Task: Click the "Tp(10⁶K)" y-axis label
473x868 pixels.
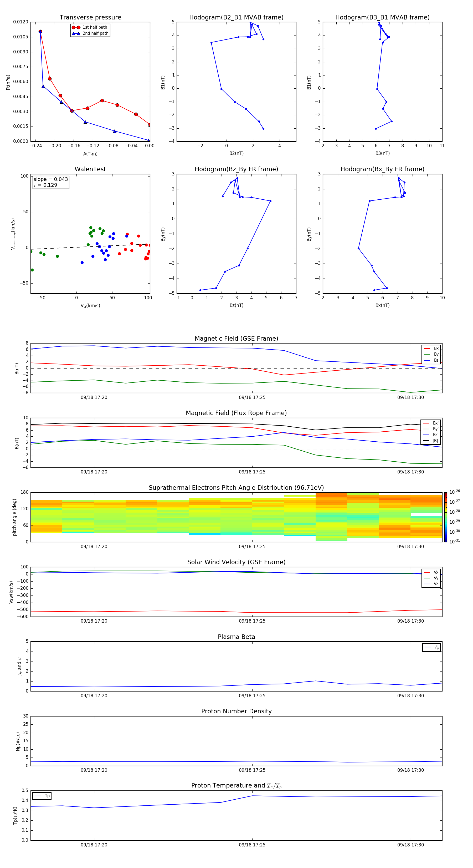Action: click(x=15, y=816)
